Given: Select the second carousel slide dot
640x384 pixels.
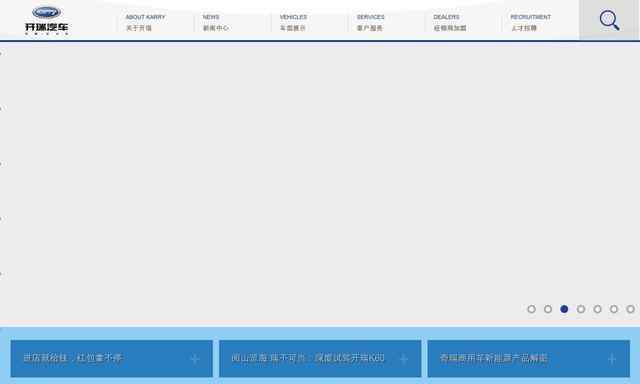Looking at the screenshot, I should [548, 309].
